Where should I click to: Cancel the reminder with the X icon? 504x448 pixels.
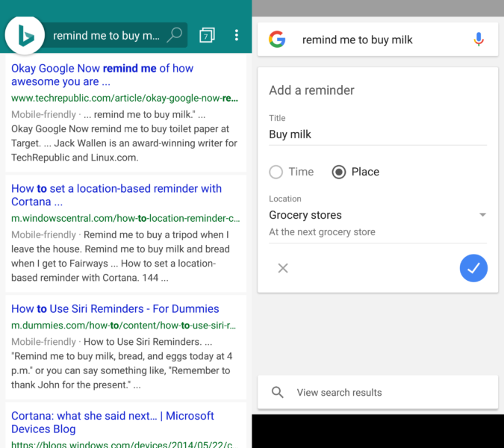283,268
